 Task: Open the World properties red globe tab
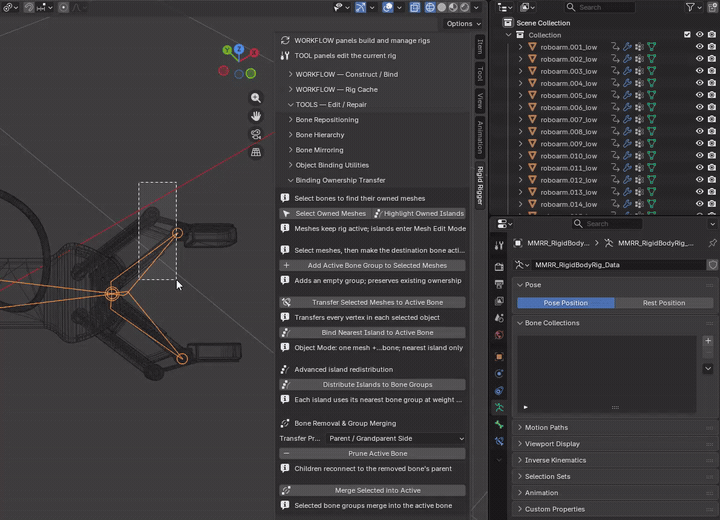coord(499,335)
